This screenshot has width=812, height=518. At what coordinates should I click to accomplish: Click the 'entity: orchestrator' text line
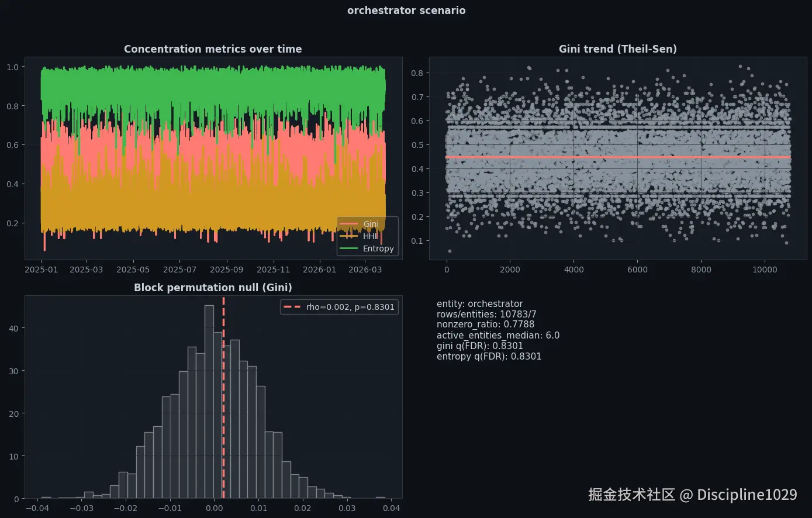click(x=480, y=304)
